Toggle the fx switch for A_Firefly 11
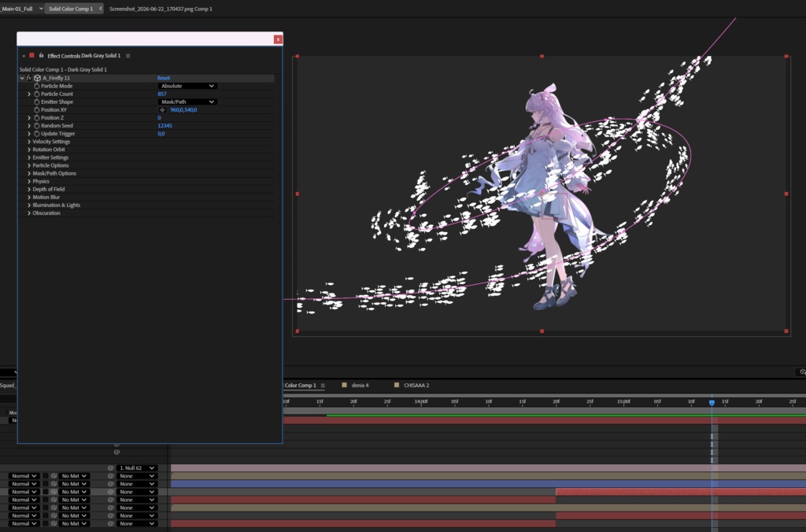The image size is (806, 532). 29,78
